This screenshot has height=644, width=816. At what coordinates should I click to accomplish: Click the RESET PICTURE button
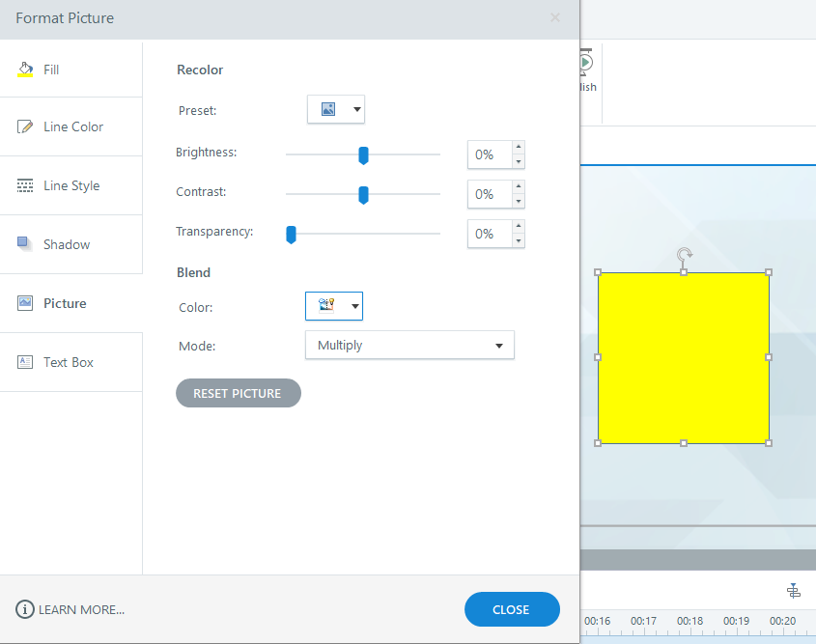click(x=239, y=393)
